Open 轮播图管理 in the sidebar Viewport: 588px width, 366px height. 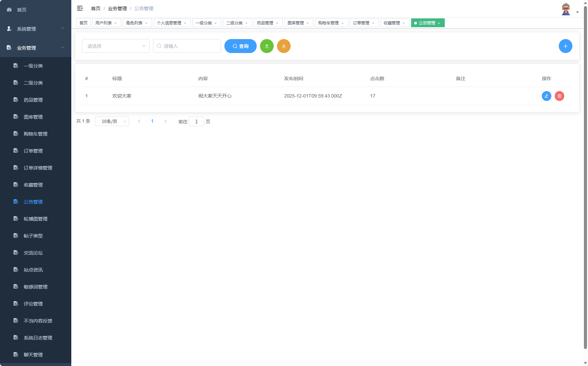[35, 219]
